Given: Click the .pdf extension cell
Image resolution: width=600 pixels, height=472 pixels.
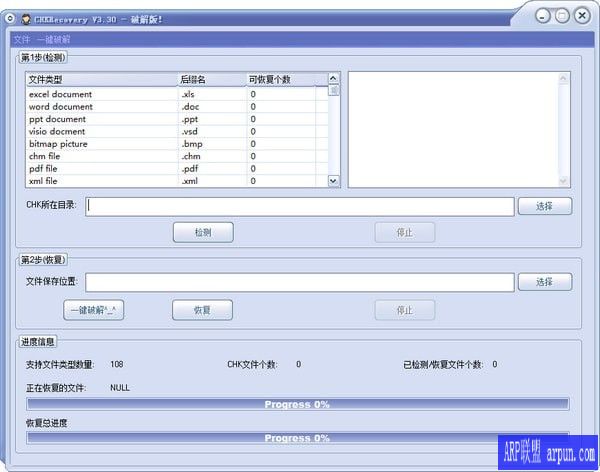Looking at the screenshot, I should pos(212,168).
